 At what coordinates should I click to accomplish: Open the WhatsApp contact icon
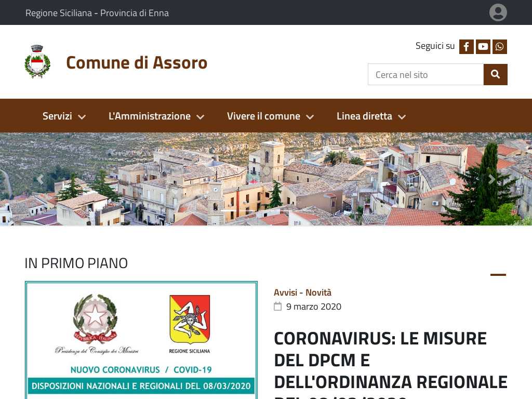(x=500, y=47)
